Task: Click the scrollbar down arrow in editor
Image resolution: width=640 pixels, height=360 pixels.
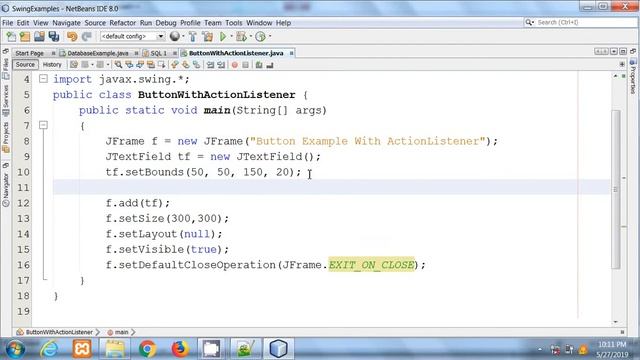Action: pos(616,322)
